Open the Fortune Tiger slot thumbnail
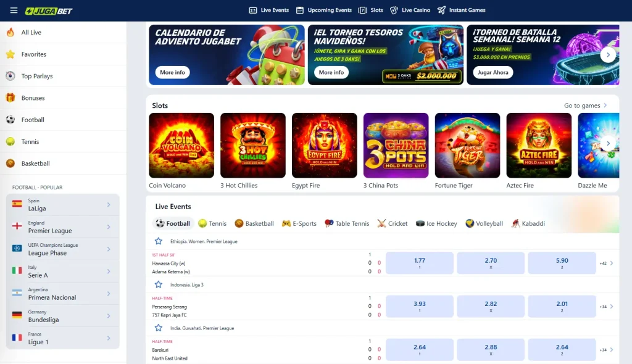Screen dimensions: 632x364 click(467, 145)
